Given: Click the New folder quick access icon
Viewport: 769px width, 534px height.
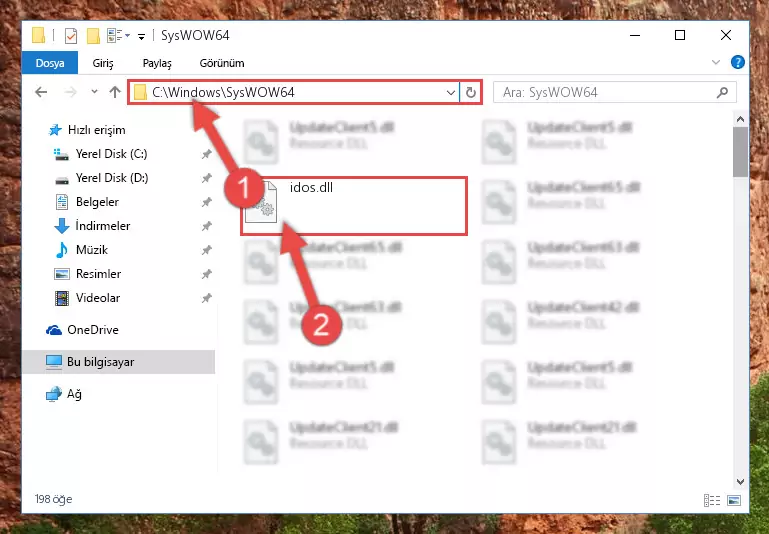Looking at the screenshot, I should tap(93, 36).
